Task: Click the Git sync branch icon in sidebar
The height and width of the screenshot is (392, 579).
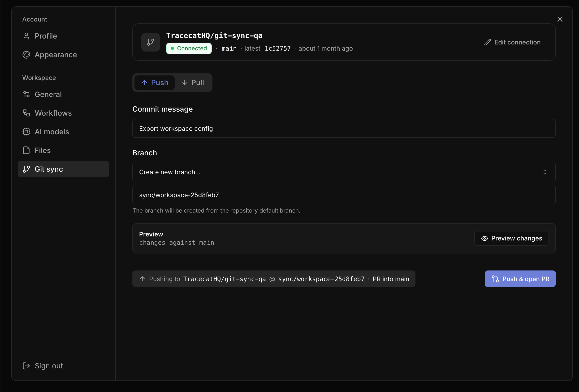Action: tap(26, 169)
